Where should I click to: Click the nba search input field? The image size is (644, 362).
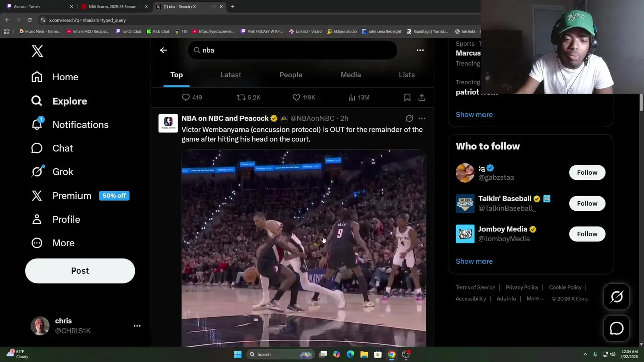click(x=292, y=50)
